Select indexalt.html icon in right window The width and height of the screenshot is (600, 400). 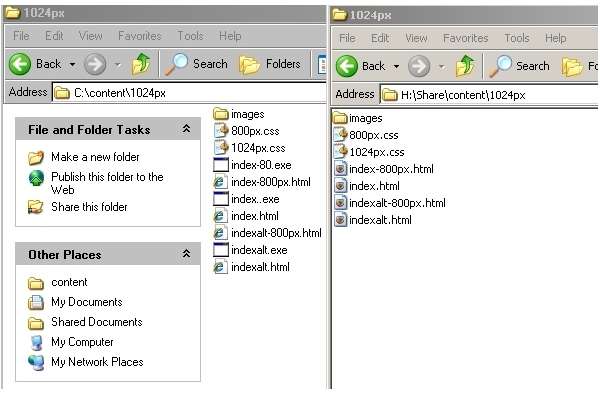tap(340, 220)
